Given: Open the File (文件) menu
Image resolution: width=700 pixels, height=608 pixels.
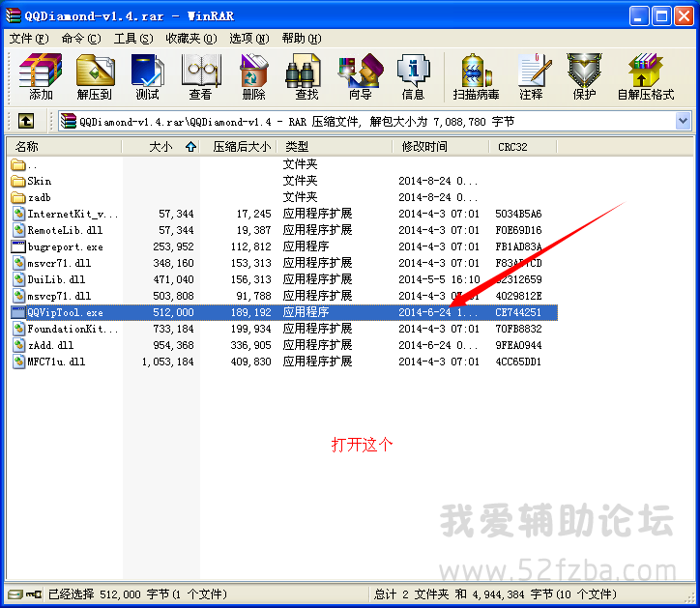Looking at the screenshot, I should click(x=29, y=39).
